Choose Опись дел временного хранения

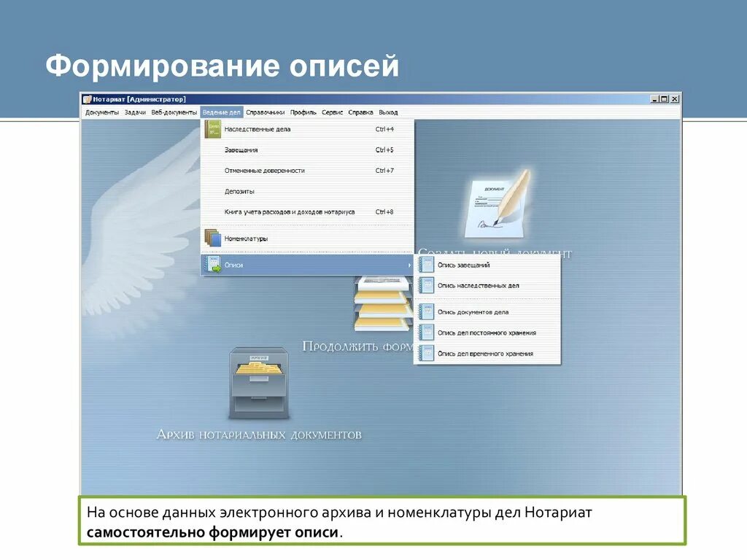487,354
